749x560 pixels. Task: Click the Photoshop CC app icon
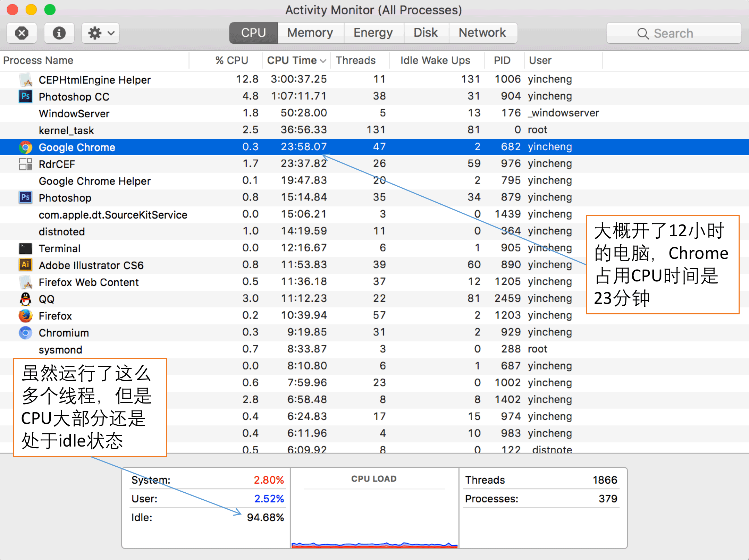(x=25, y=96)
